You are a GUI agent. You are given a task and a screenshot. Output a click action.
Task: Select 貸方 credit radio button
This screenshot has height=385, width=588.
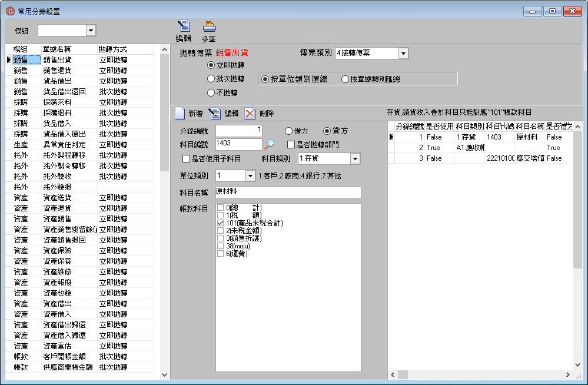327,131
